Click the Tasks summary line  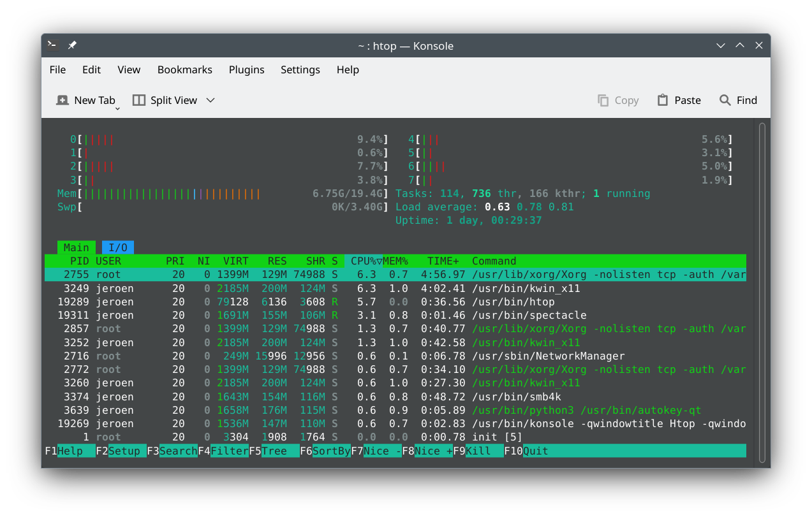click(523, 193)
